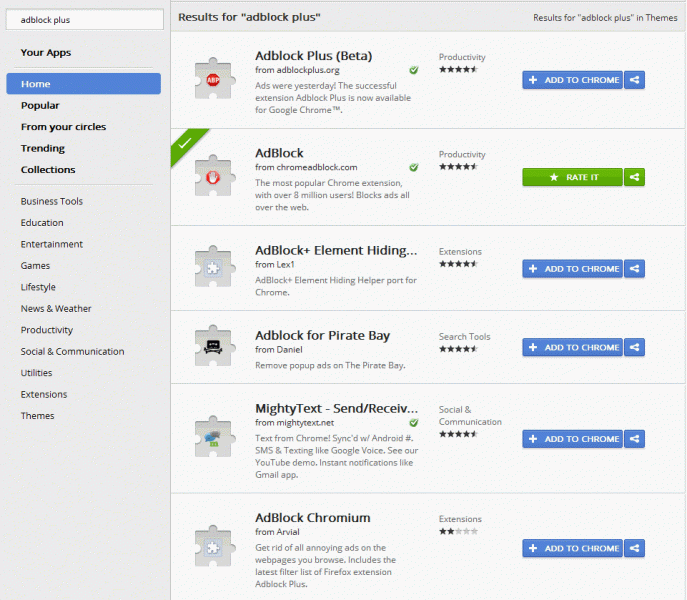This screenshot has height=600, width=687.
Task: Click verified checkmark next to mightytext.net
Action: coord(414,423)
